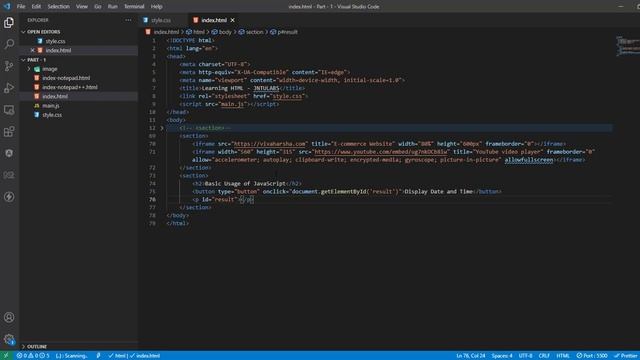Open the Extensions view
The width and height of the screenshot is (640, 360).
tap(9, 131)
